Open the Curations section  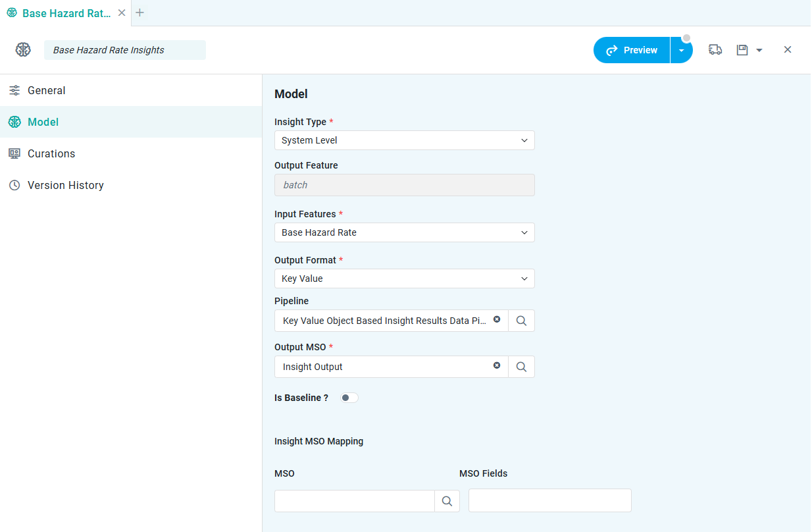(131, 153)
